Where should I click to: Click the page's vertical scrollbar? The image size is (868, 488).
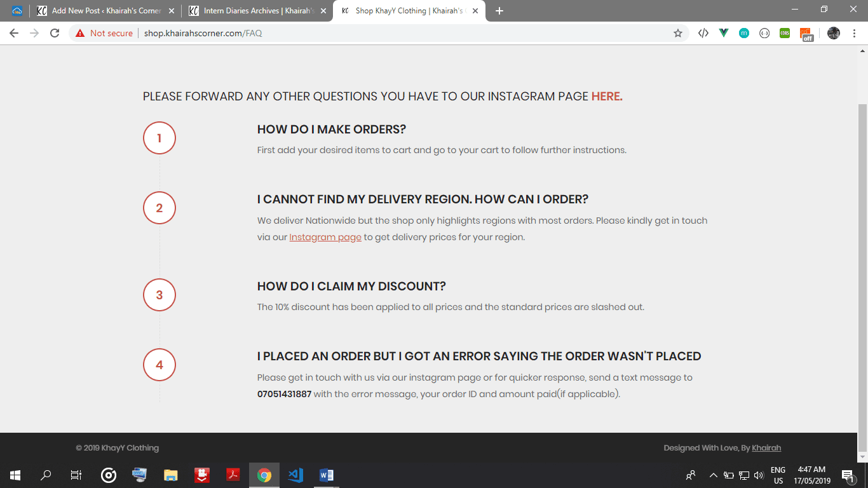point(862,254)
